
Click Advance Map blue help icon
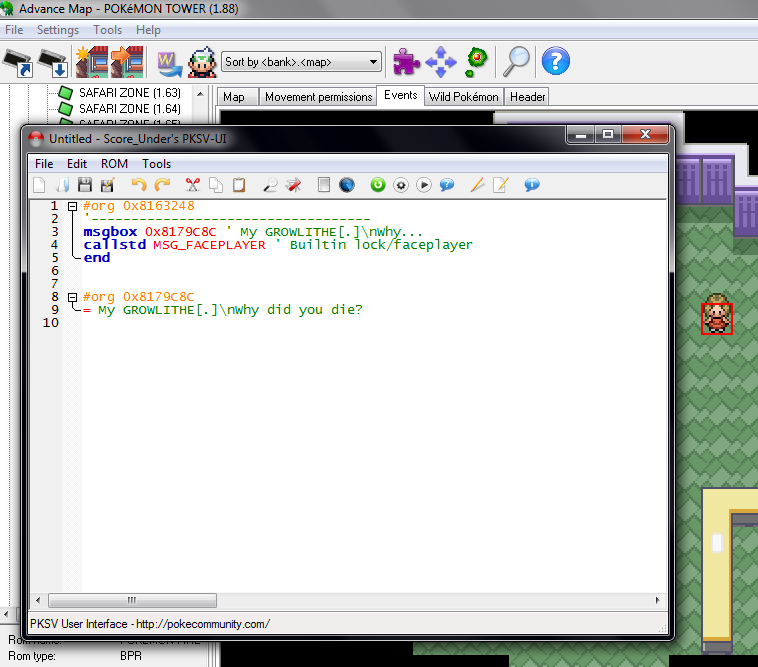point(556,61)
